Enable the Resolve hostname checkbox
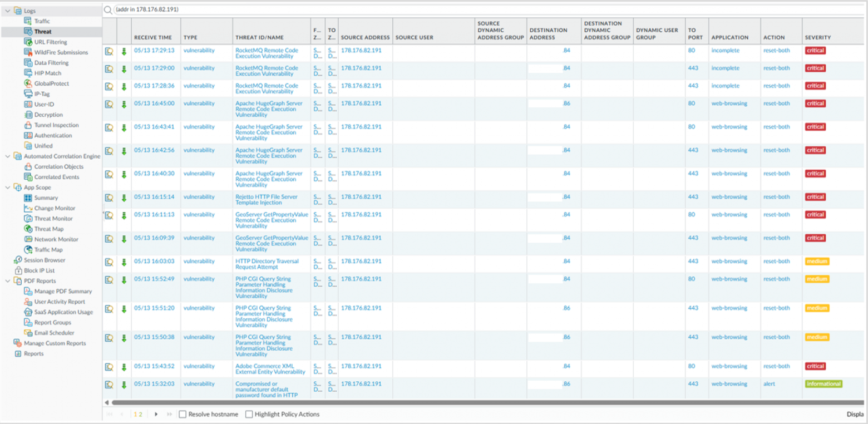868x424 pixels. click(183, 414)
